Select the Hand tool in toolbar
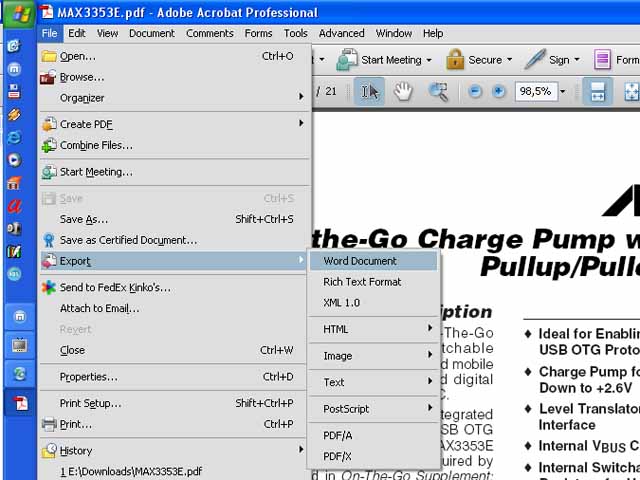This screenshot has width=640, height=480. (403, 91)
